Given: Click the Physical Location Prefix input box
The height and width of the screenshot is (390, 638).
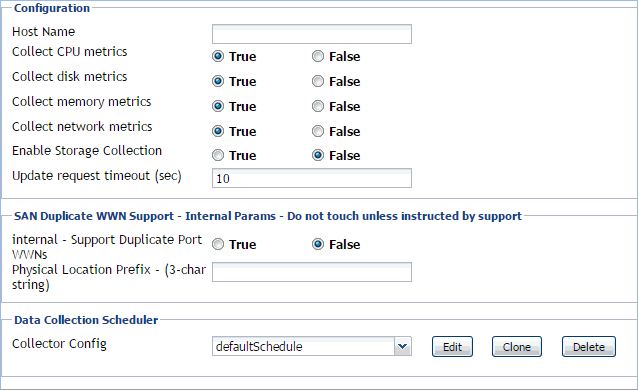Looking at the screenshot, I should pos(312,272).
